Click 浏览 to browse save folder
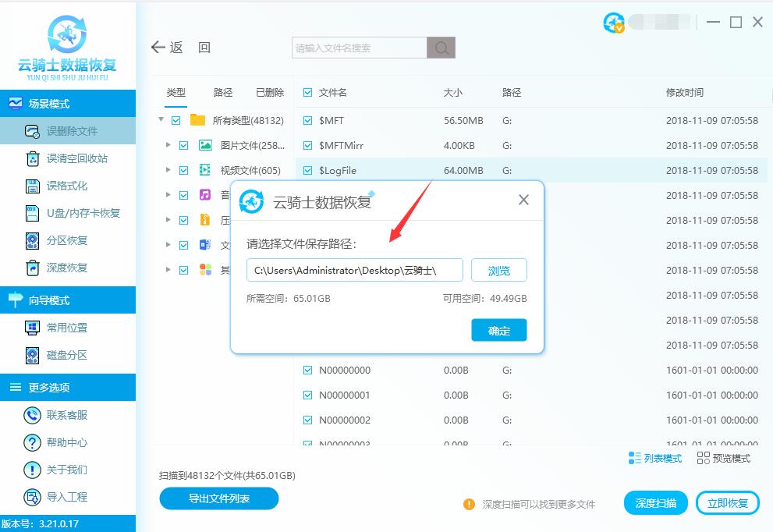773x532 pixels. 499,270
